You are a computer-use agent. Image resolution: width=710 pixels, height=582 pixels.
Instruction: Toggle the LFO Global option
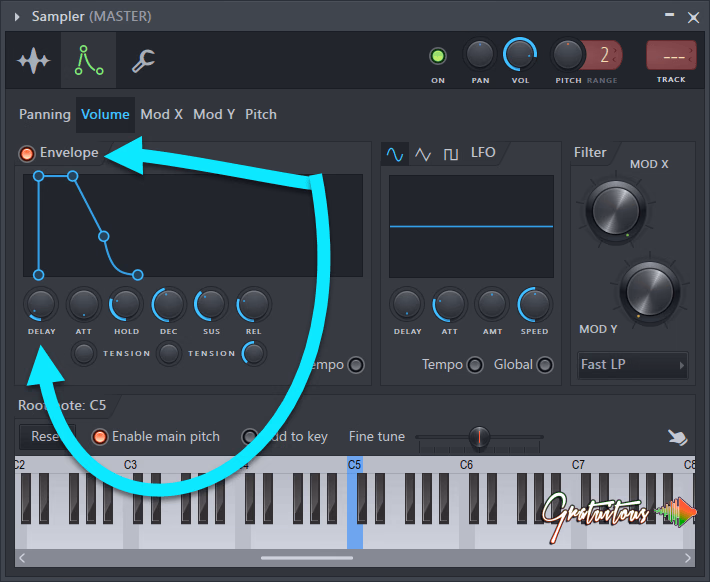point(545,365)
